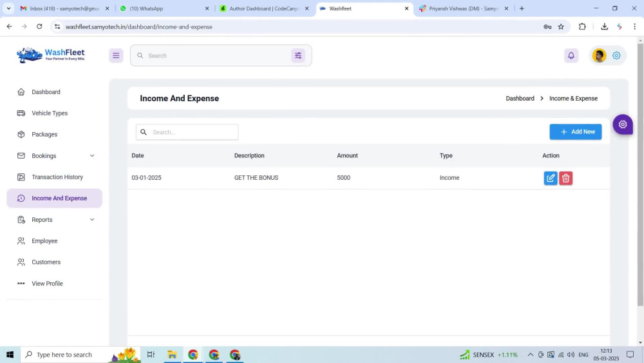Click the taskbar search box

80,355
